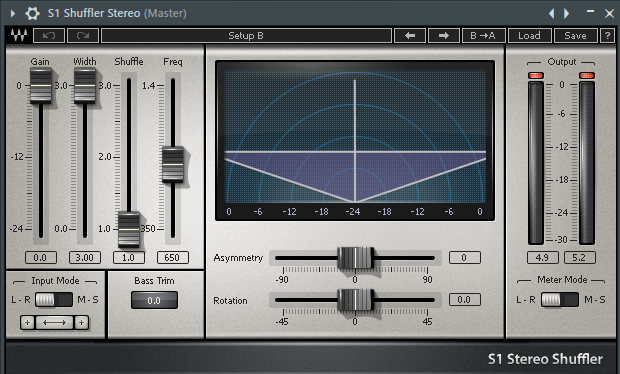Reset the left output clip indicator
Viewport: 620px width, 374px height.
[x=536, y=76]
